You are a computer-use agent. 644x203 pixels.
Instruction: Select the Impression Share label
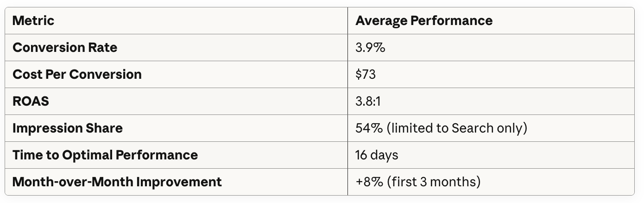[68, 128]
